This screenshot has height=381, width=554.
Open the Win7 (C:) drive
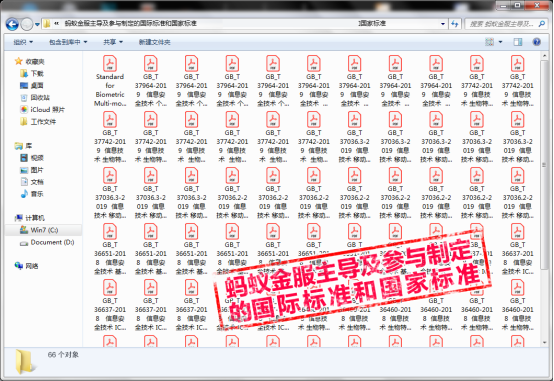[x=44, y=230]
